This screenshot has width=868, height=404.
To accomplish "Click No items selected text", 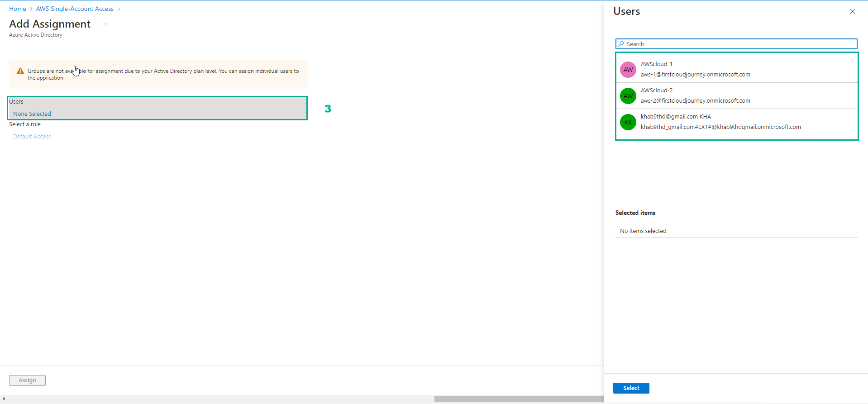I will [x=643, y=231].
